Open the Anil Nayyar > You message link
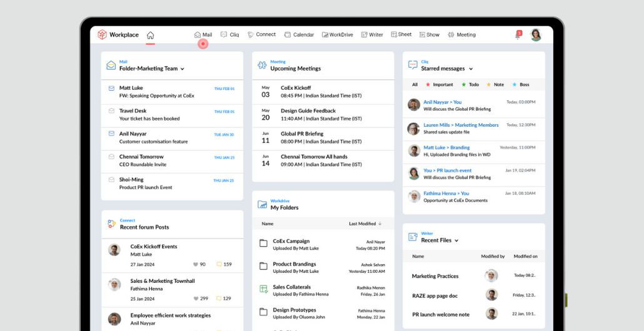The height and width of the screenshot is (331, 644). (442, 102)
